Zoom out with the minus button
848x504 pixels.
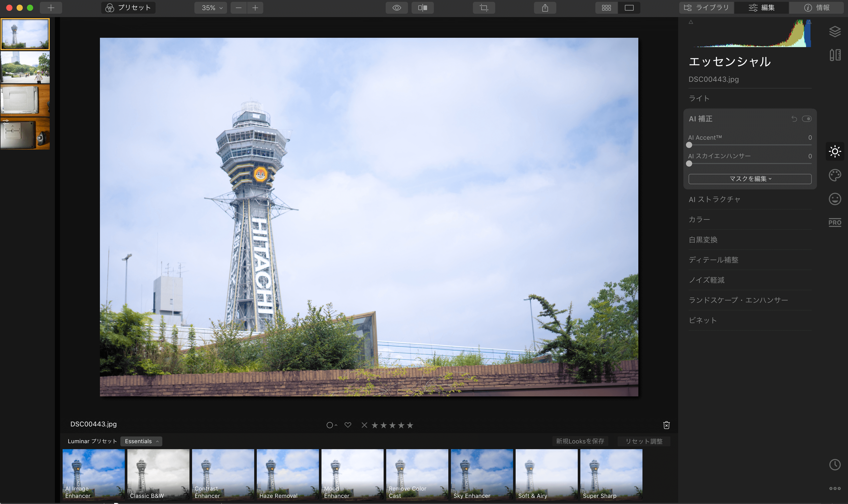point(238,8)
